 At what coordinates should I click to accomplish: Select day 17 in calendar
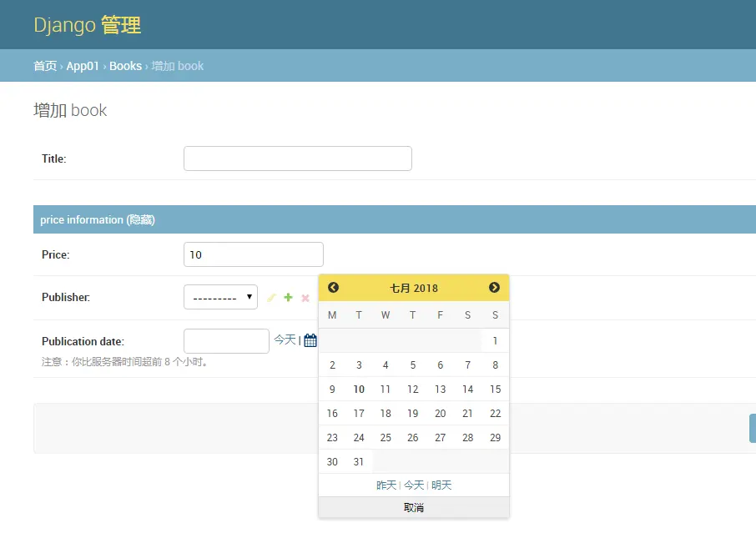(359, 413)
